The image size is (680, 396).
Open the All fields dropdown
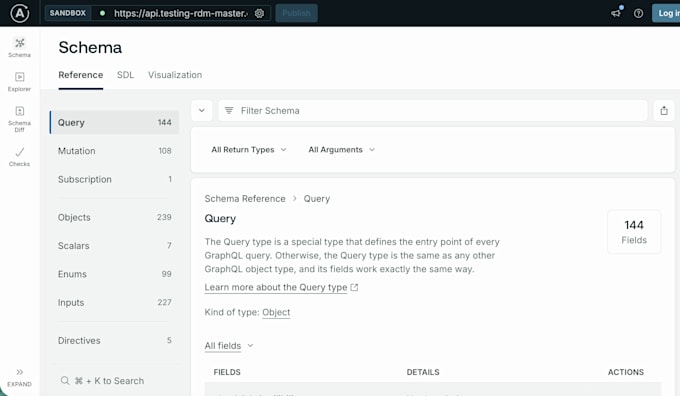[x=229, y=346]
